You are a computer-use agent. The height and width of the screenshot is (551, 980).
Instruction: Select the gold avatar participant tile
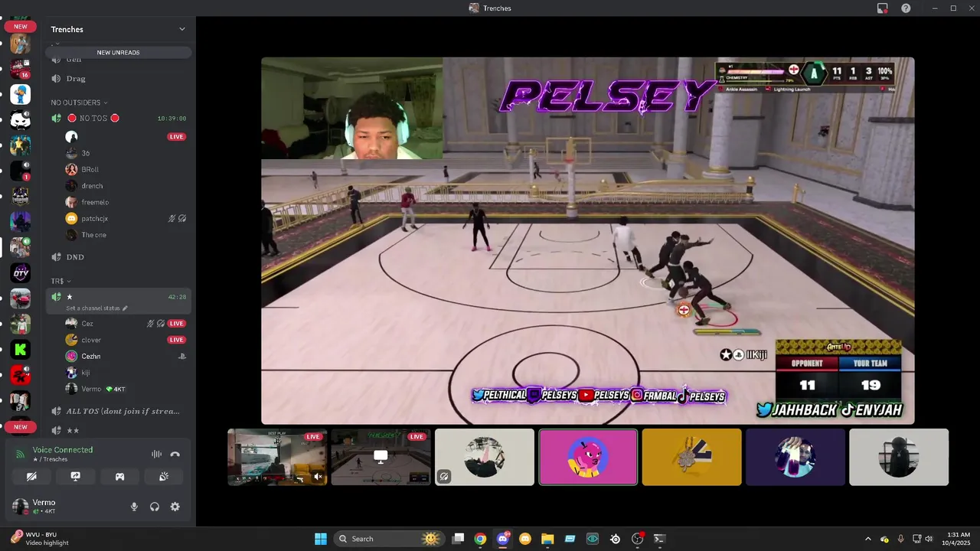(691, 457)
